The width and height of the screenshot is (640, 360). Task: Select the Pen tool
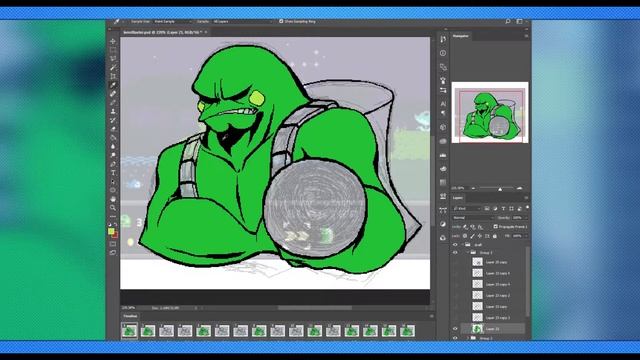click(x=113, y=164)
